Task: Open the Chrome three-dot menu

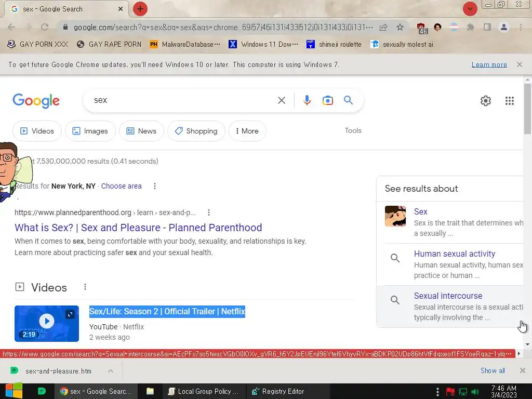Action: point(521,27)
